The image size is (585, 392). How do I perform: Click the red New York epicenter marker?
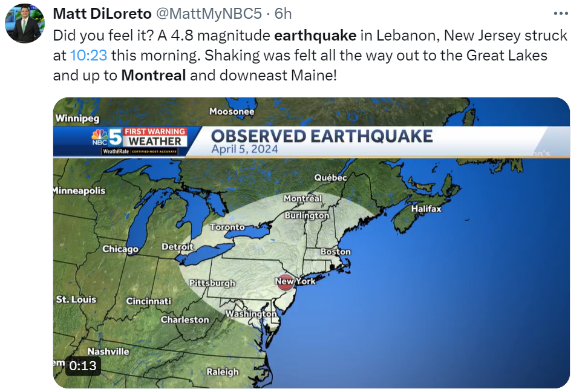(285, 281)
